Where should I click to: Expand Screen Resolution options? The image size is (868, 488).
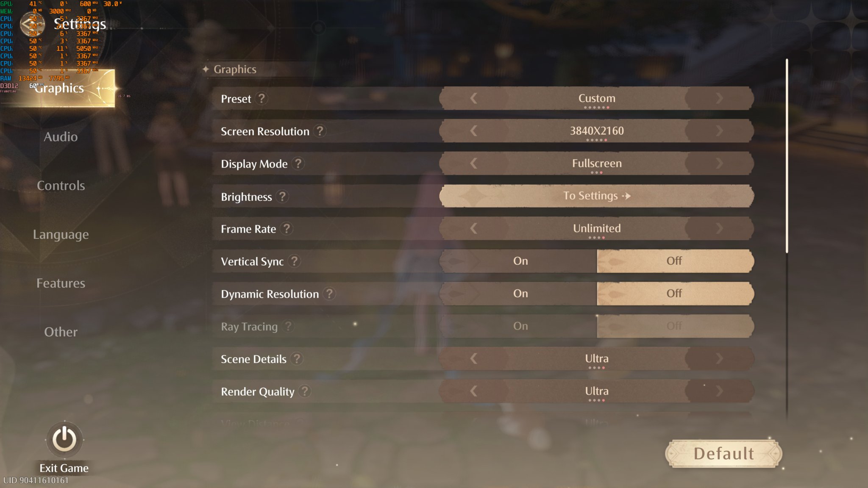point(720,130)
